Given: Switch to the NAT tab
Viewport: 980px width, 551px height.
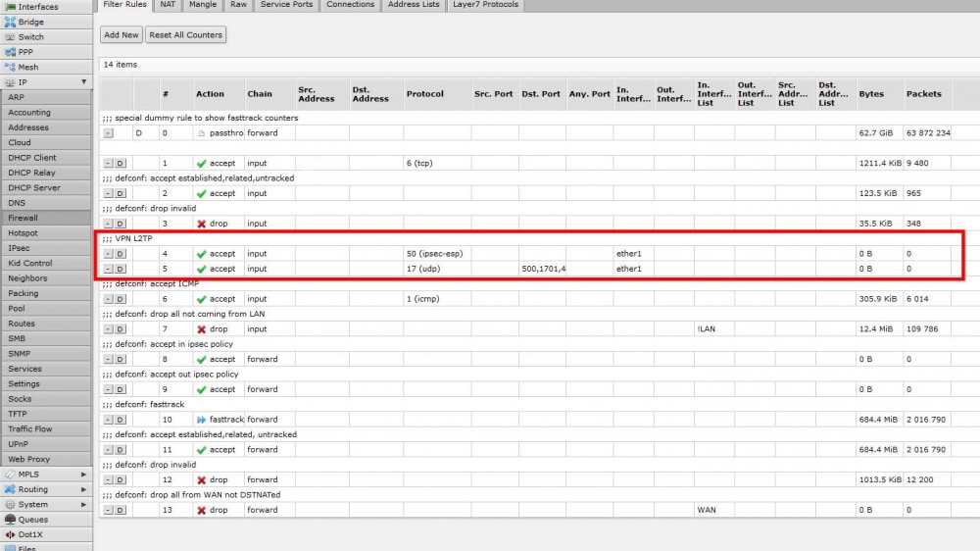Looking at the screenshot, I should pos(168,5).
